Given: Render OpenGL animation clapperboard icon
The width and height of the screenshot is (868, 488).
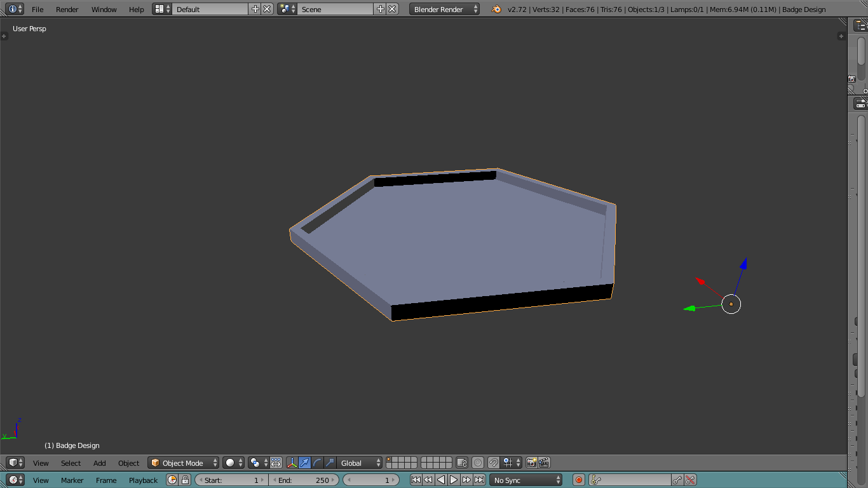Looking at the screenshot, I should pyautogui.click(x=544, y=463).
